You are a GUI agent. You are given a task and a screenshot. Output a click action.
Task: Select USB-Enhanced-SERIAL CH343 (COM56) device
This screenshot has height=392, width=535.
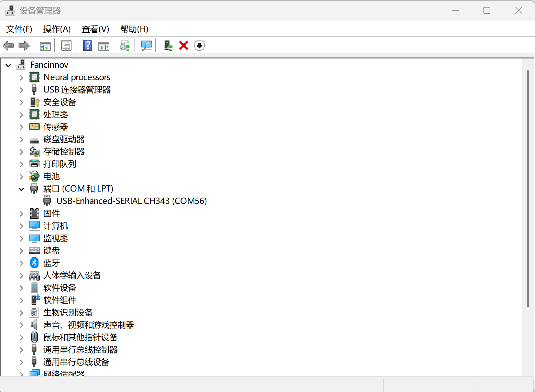tap(131, 201)
